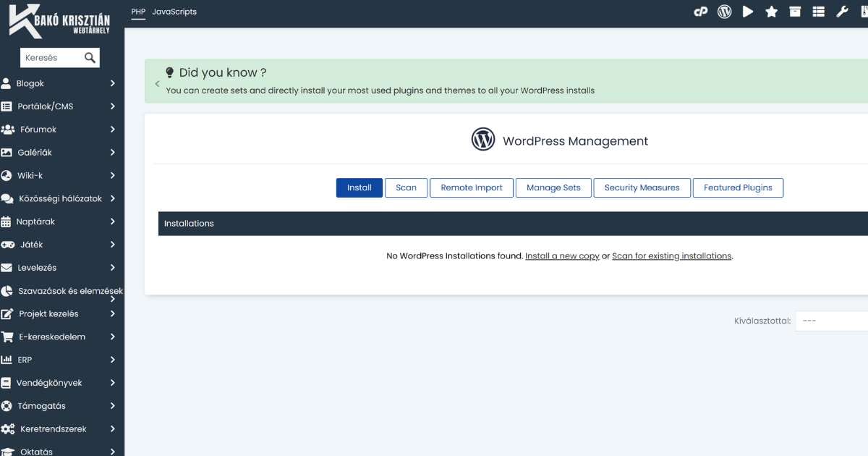
Task: Click the Támogatás lifebuoy icon
Action: (7, 406)
